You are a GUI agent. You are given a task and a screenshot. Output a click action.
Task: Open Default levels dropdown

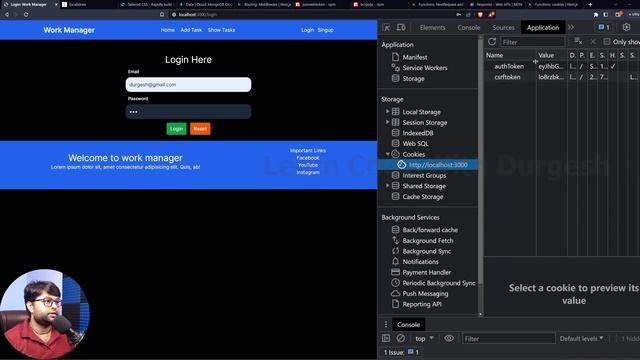coord(581,338)
